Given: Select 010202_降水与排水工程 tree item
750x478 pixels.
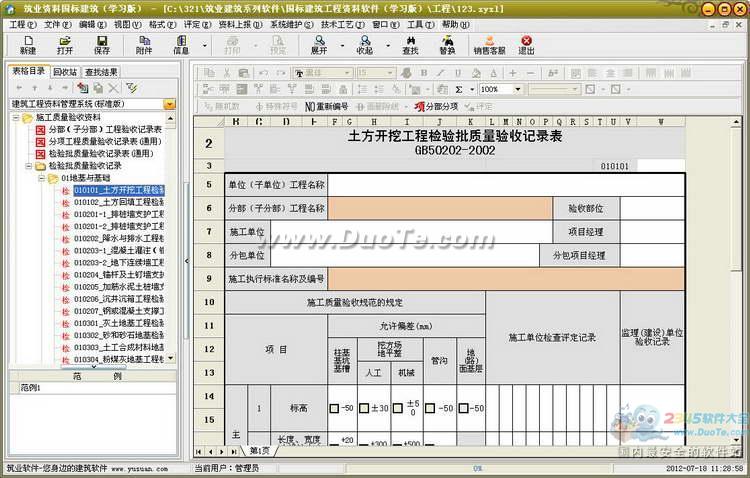Looking at the screenshot, I should pyautogui.click(x=119, y=238).
